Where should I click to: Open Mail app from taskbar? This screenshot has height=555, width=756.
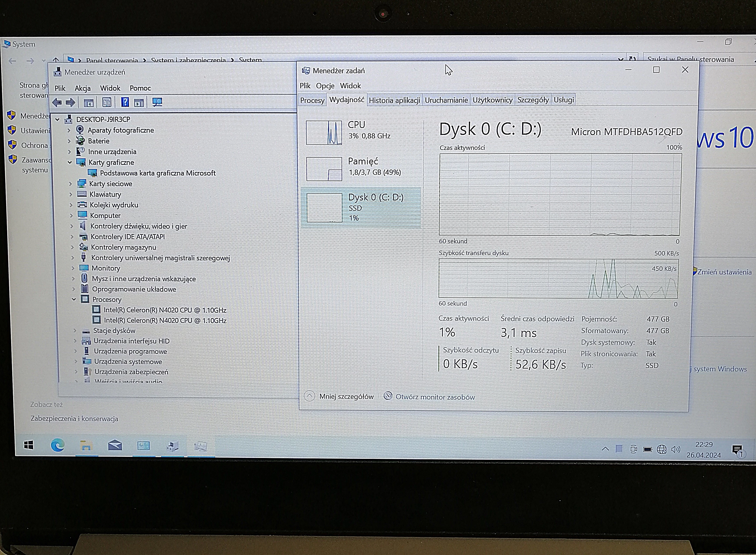pyautogui.click(x=115, y=446)
